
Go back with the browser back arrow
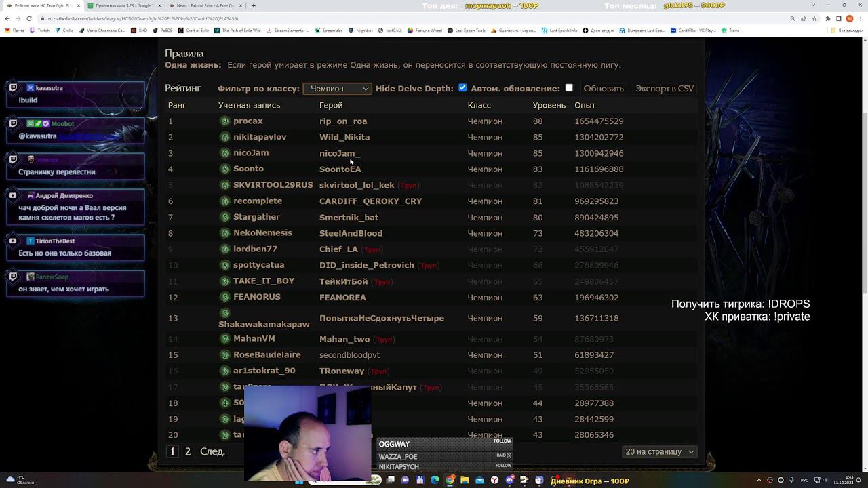click(x=7, y=18)
